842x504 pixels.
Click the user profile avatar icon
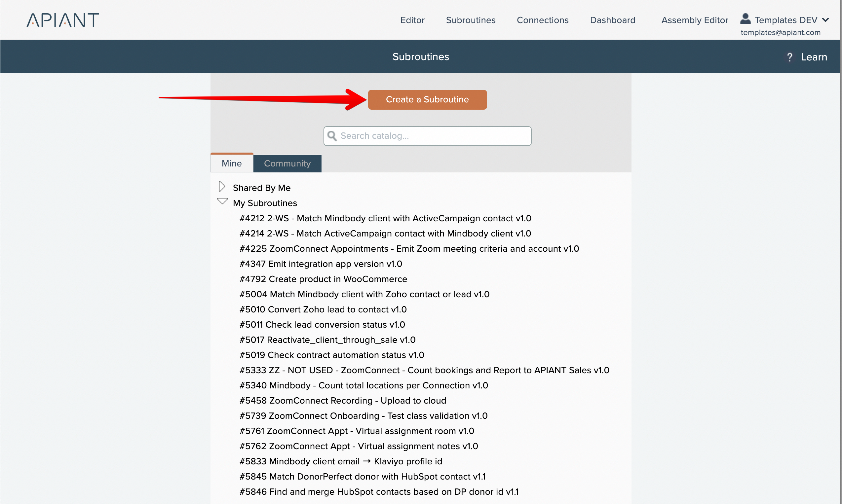point(745,19)
